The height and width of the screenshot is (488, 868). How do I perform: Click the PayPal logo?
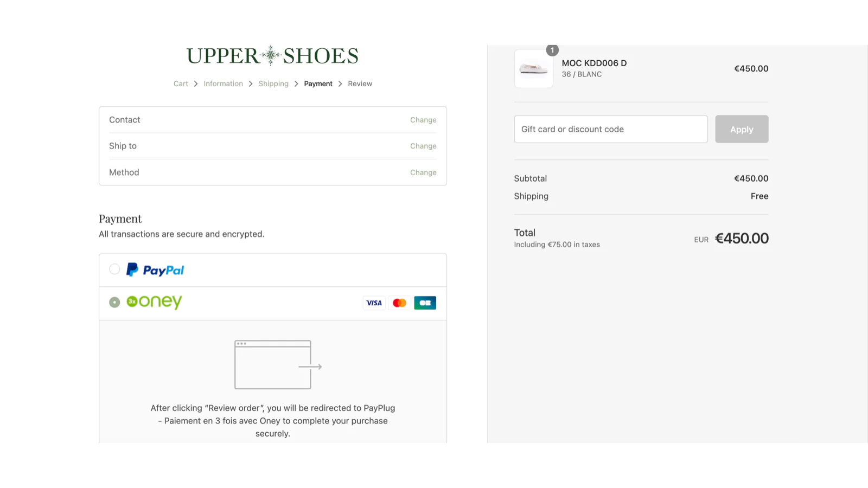point(155,270)
